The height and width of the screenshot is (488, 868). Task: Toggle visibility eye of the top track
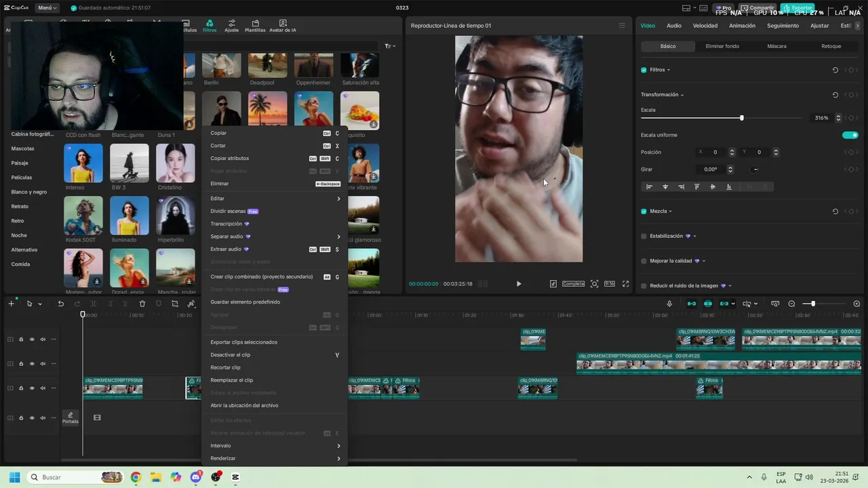point(32,340)
